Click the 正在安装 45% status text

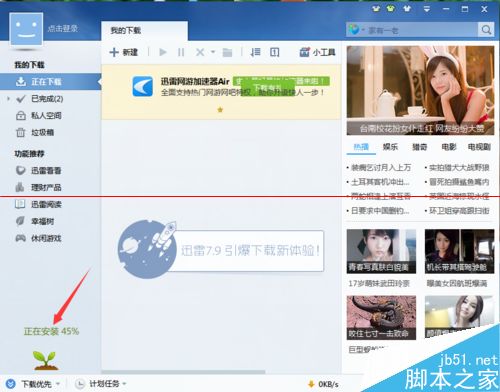(51, 331)
